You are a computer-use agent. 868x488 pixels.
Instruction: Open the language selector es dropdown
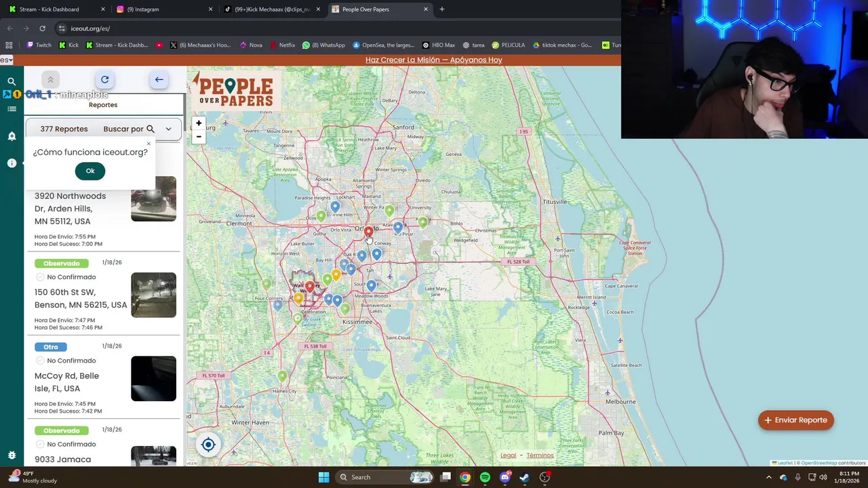tap(7, 60)
